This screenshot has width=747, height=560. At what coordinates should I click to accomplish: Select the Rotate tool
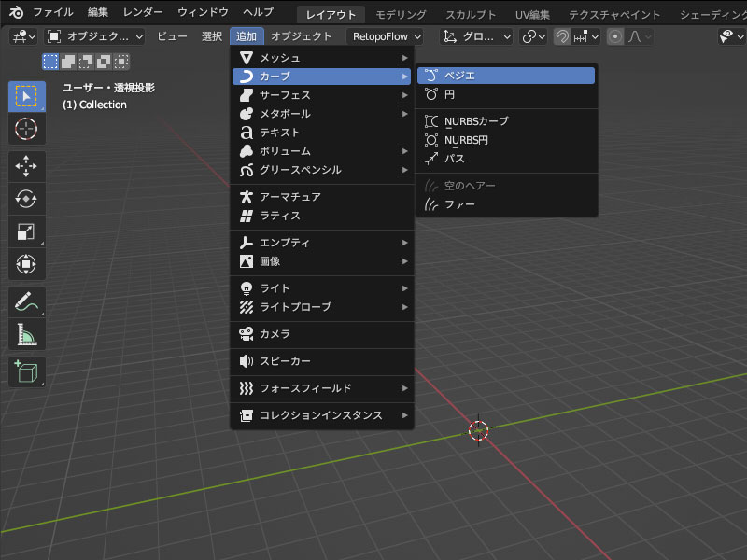tap(27, 199)
